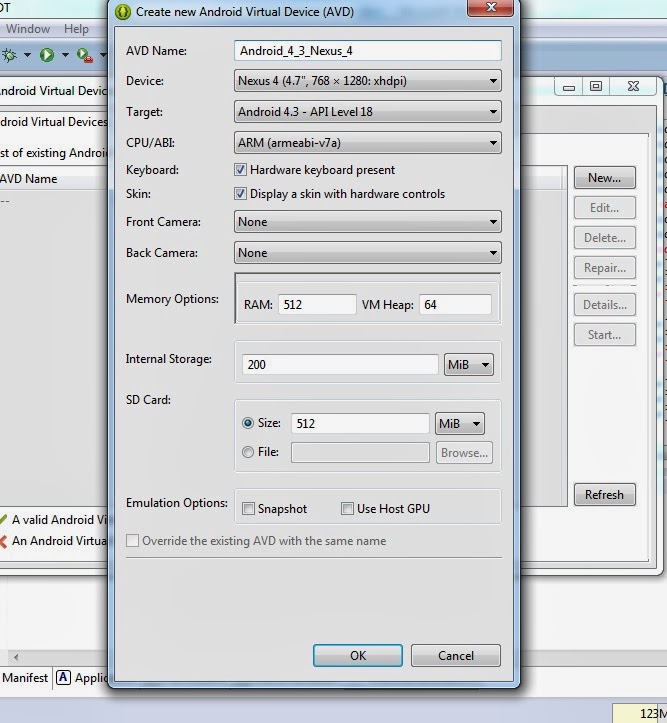Click the Internal Storage value field
Screen dimensions: 667x723
coord(340,365)
